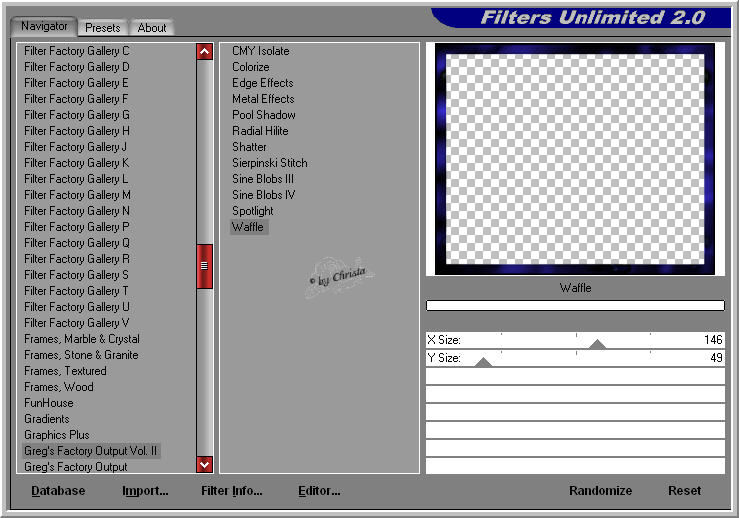Select the Gradients category
The image size is (739, 518).
(x=47, y=419)
